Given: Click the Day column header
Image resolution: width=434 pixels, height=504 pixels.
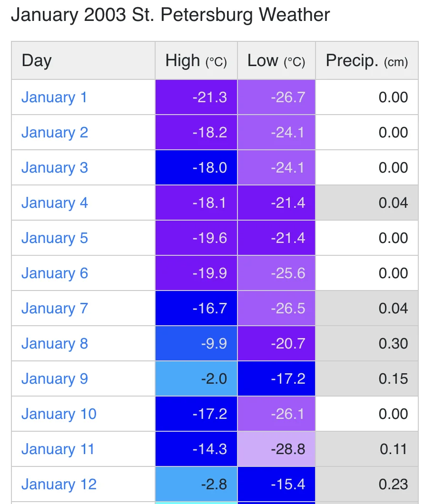Looking at the screenshot, I should [x=83, y=60].
